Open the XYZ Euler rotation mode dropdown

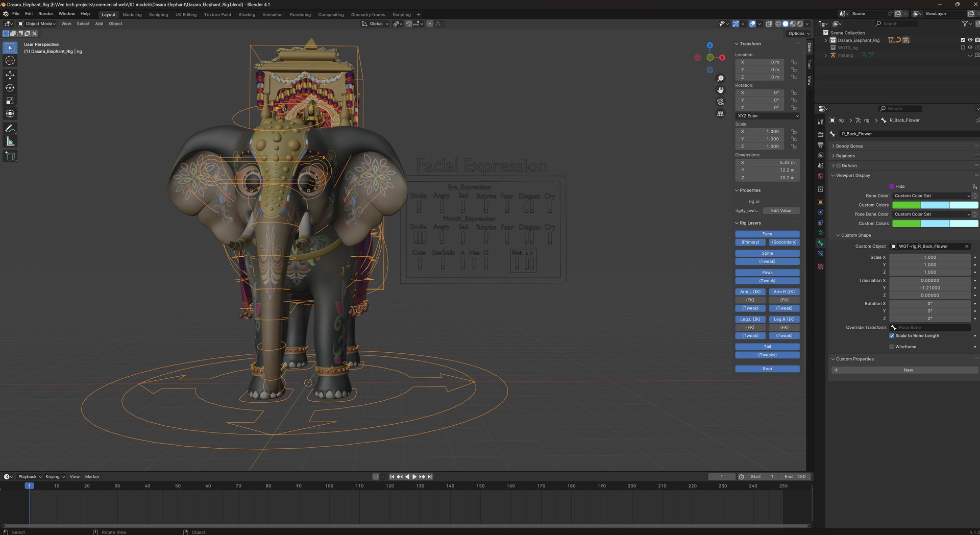click(767, 116)
